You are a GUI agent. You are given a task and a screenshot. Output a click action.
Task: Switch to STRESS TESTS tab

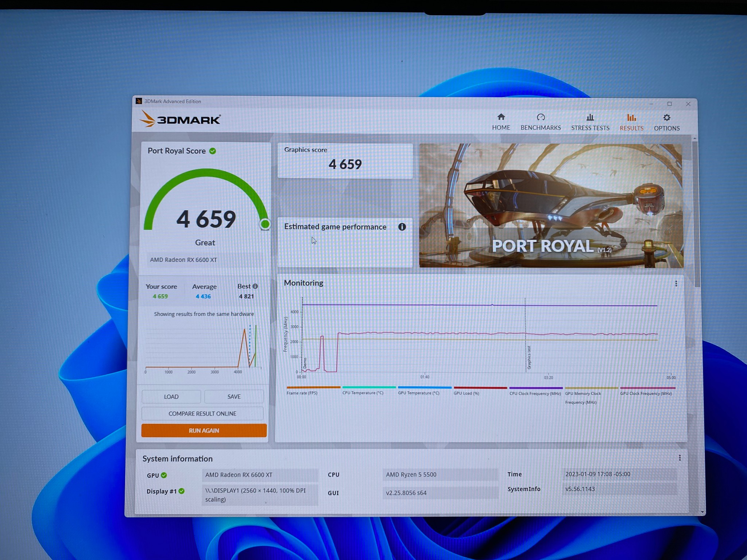click(x=590, y=122)
